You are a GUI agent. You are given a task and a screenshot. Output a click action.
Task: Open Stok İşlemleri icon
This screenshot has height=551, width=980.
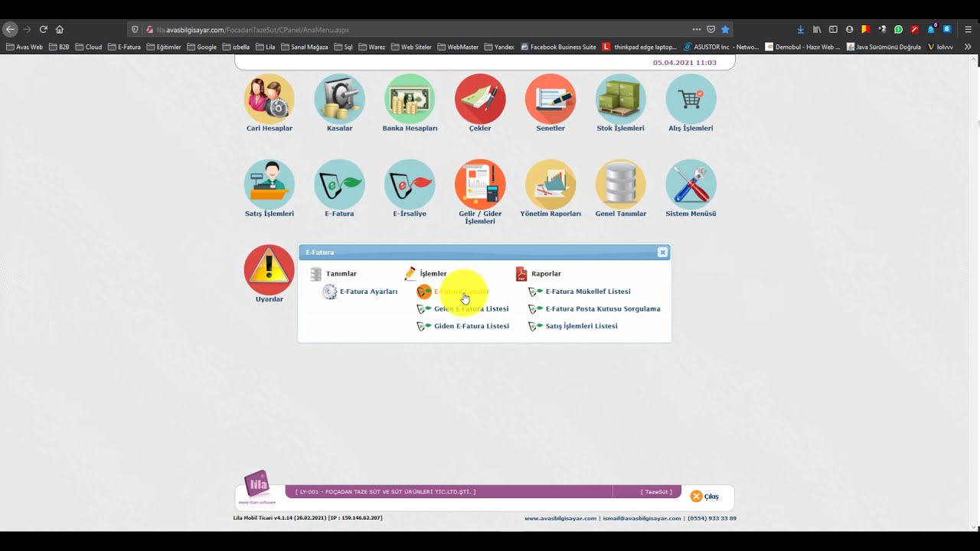coord(620,99)
